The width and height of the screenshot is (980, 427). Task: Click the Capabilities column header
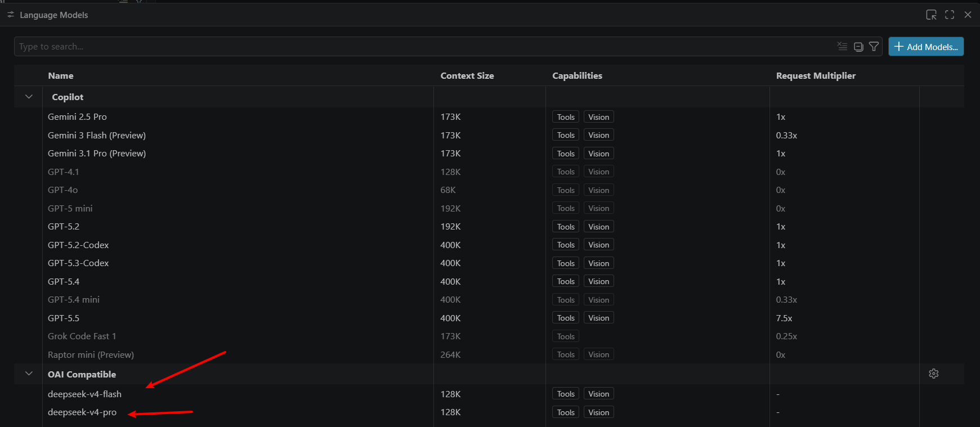577,75
